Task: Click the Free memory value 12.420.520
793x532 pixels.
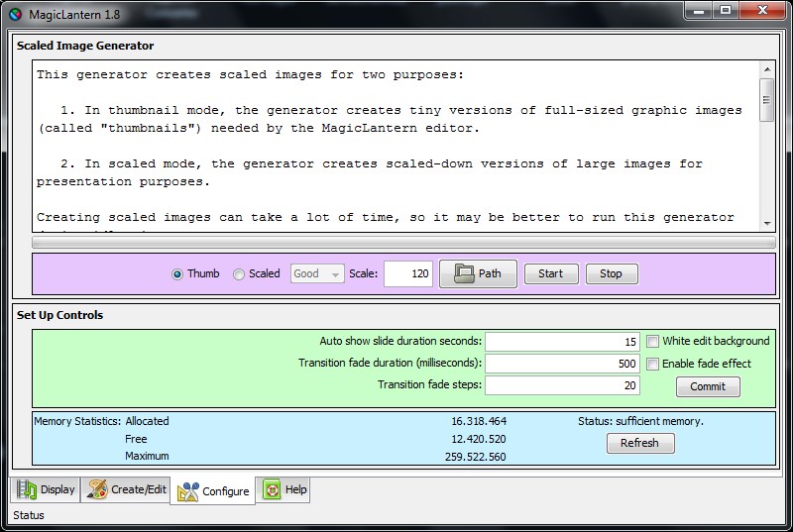Action: pyautogui.click(x=479, y=439)
